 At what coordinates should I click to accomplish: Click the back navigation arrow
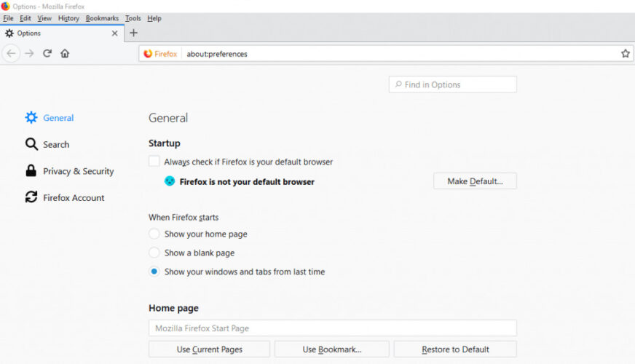click(x=12, y=53)
